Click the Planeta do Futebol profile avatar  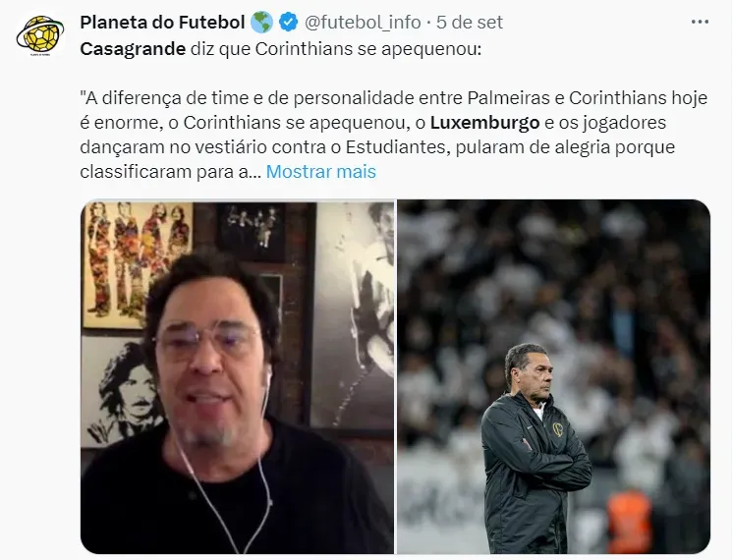coord(39,34)
